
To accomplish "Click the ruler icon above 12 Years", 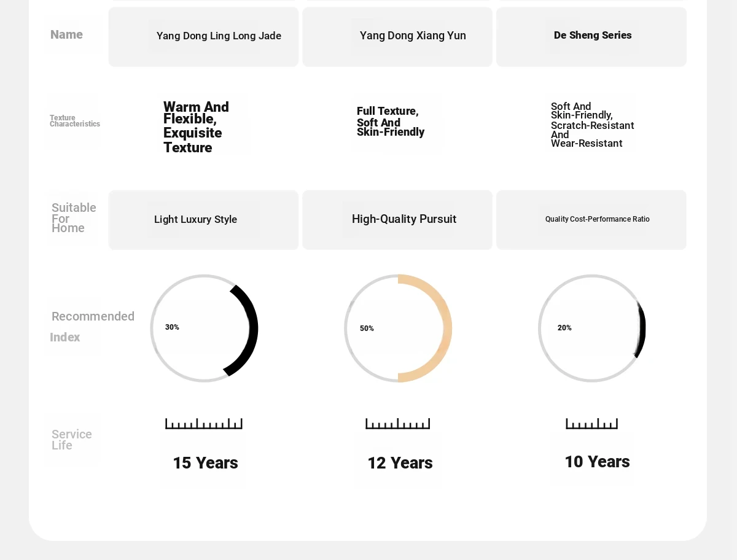I will (x=398, y=424).
